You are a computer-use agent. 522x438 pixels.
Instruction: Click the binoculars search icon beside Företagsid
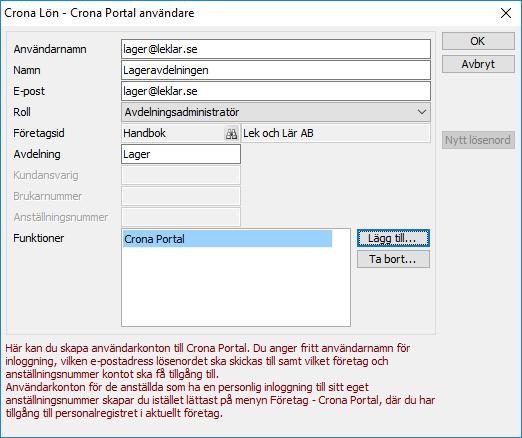click(231, 134)
